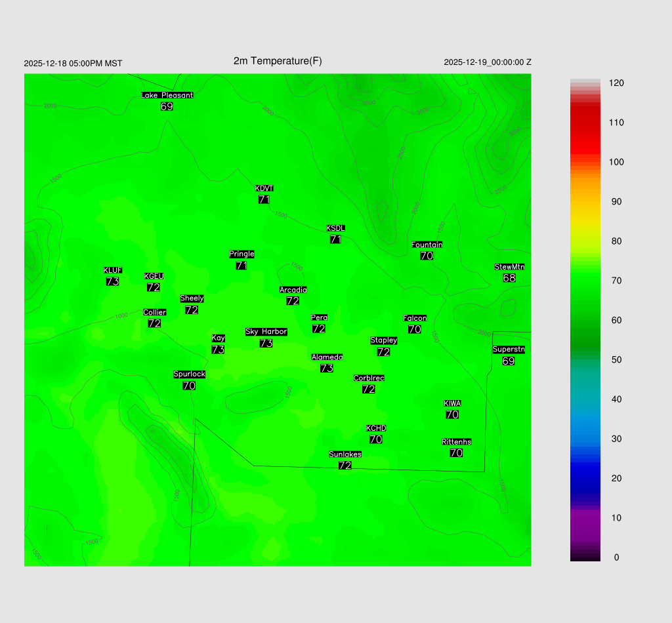The image size is (672, 623).
Task: Click the 2m Temperature(F) chart title
Action: pyautogui.click(x=278, y=61)
